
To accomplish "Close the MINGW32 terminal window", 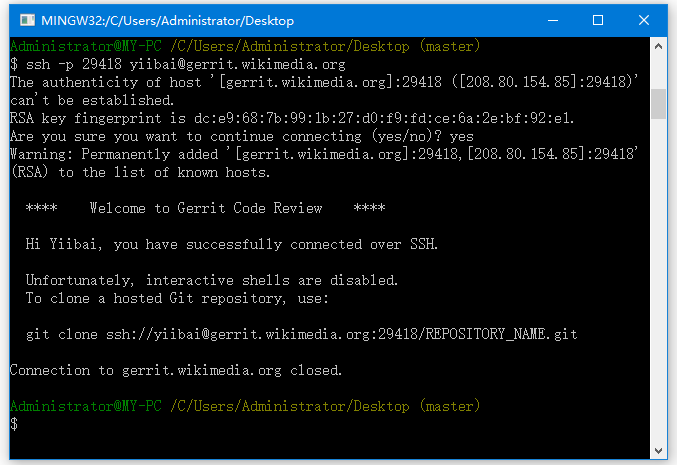I will [x=644, y=19].
